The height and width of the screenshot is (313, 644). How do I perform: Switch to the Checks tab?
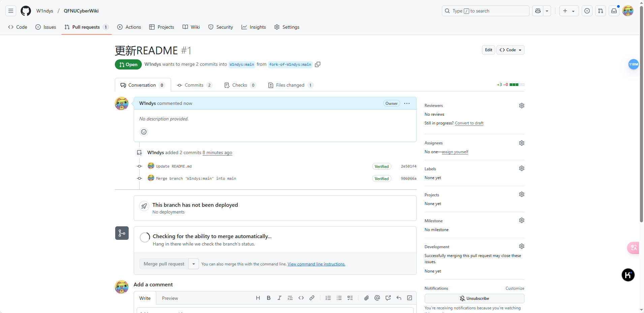pyautogui.click(x=240, y=85)
